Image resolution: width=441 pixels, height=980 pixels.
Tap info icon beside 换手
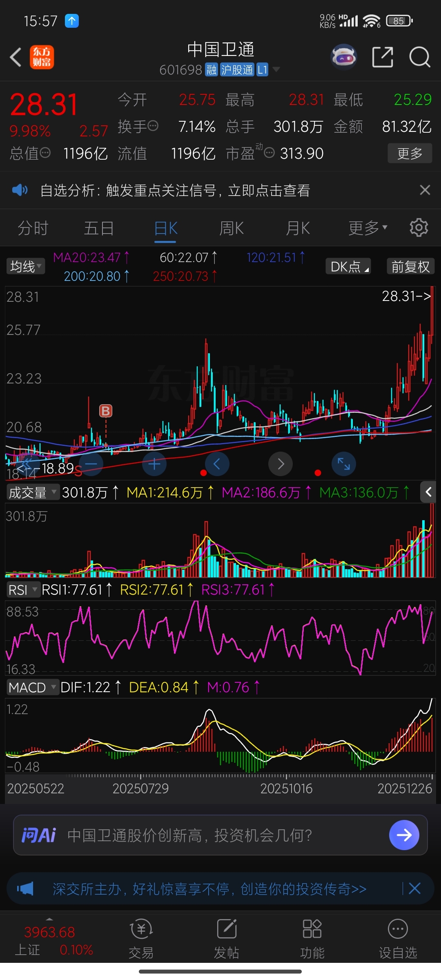[153, 126]
